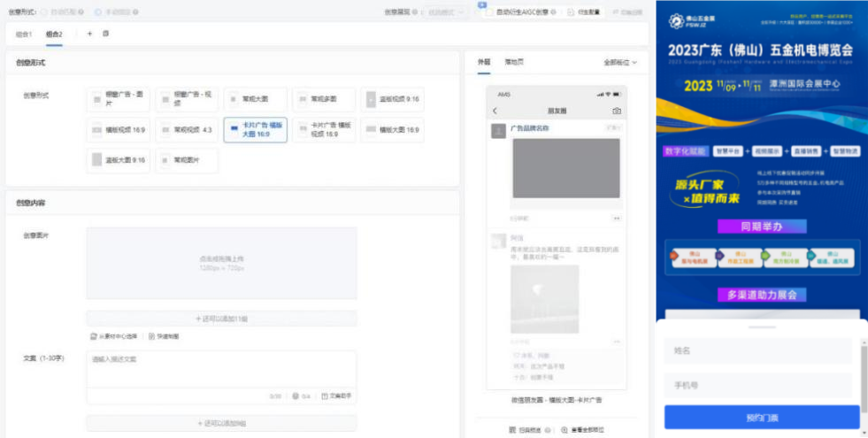Add a new combination with the plus icon
868x438 pixels.
click(89, 34)
